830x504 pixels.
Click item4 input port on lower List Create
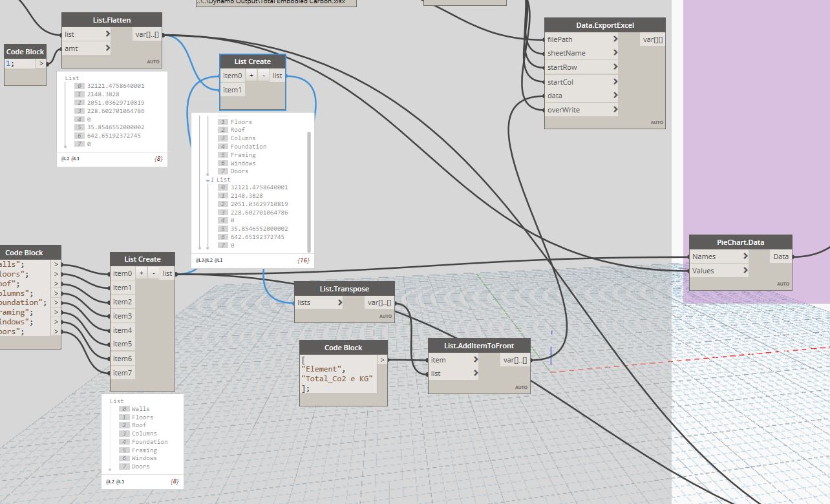122,330
